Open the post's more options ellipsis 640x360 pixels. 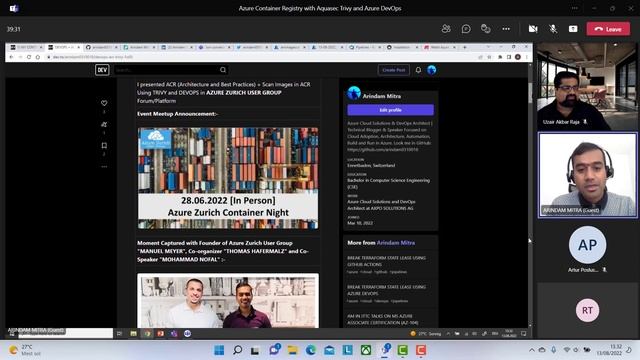pyautogui.click(x=104, y=167)
